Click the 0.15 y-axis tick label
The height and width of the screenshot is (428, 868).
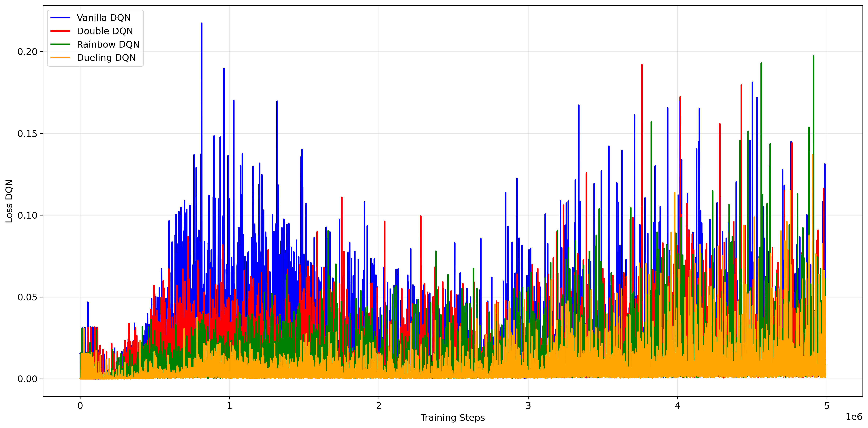(x=27, y=134)
